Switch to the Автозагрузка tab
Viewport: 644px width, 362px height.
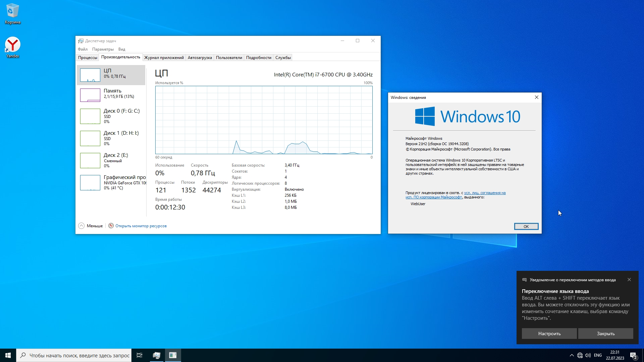(200, 58)
